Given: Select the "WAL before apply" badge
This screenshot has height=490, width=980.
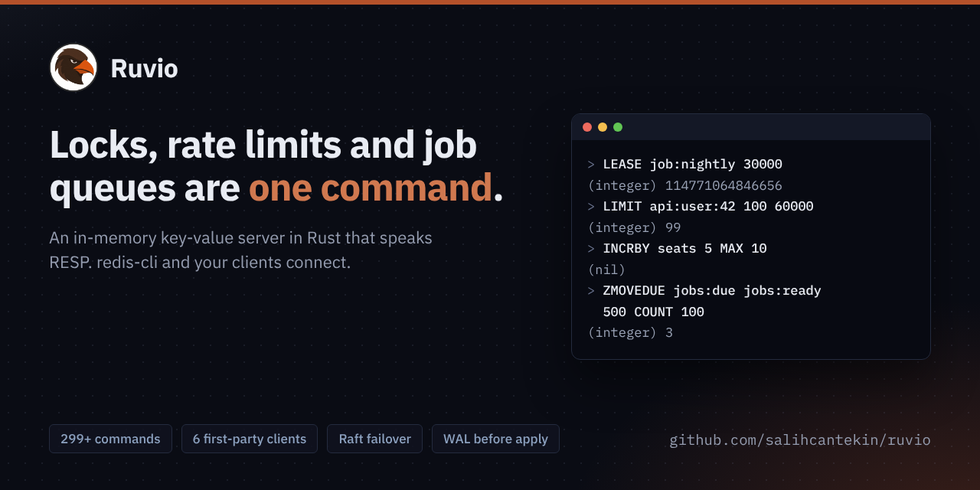Looking at the screenshot, I should 495,439.
